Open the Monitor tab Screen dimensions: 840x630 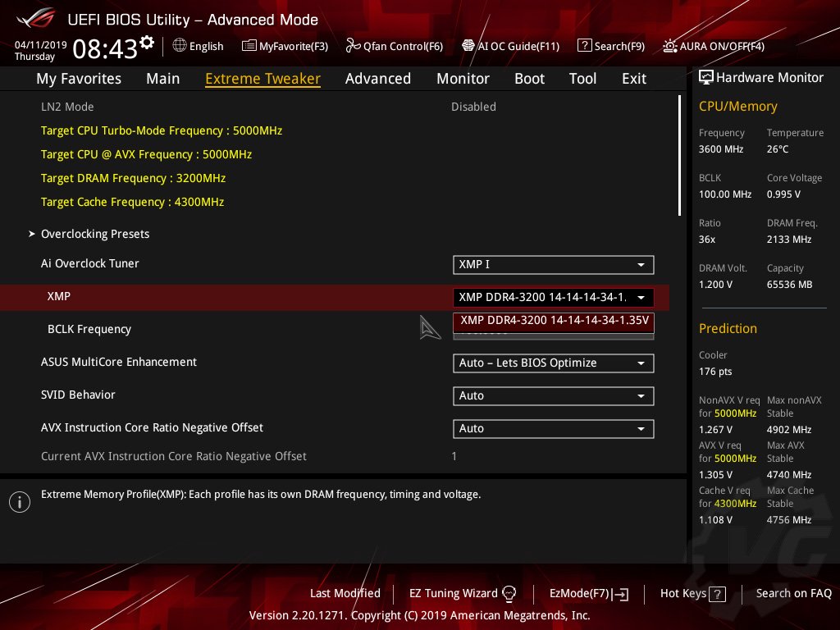[463, 79]
